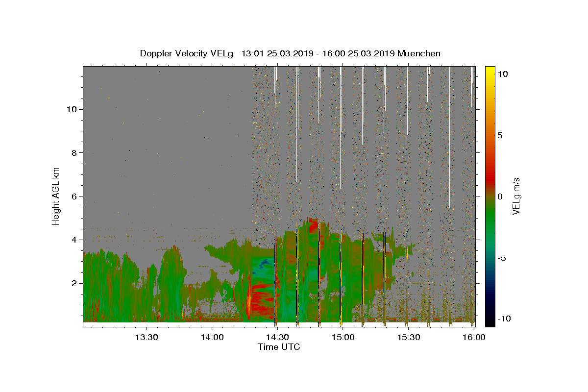
Task: Click the height tick label 4
Action: [73, 240]
